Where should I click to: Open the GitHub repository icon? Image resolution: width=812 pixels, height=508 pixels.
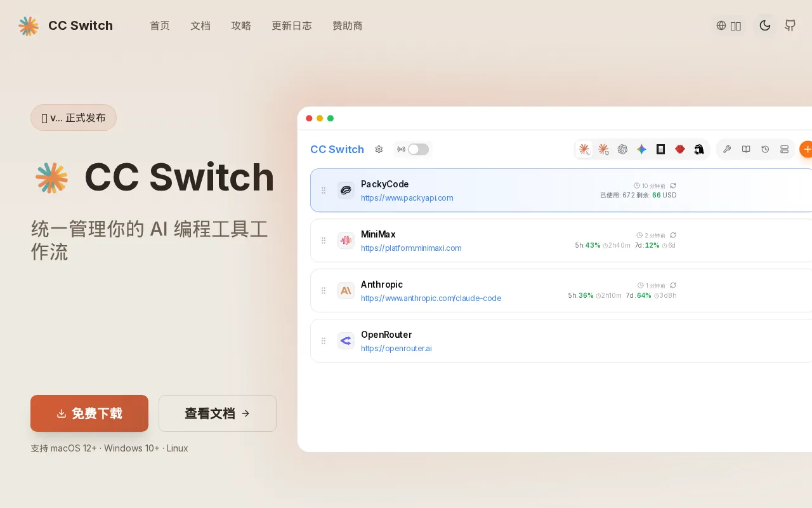[x=790, y=26]
